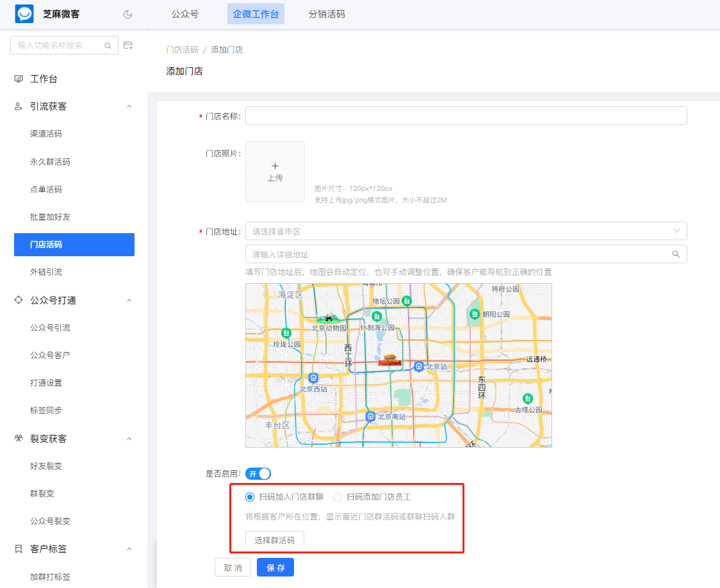The width and height of the screenshot is (720, 588).
Task: Click 地坛公园 park marker on map
Action: coord(406,301)
